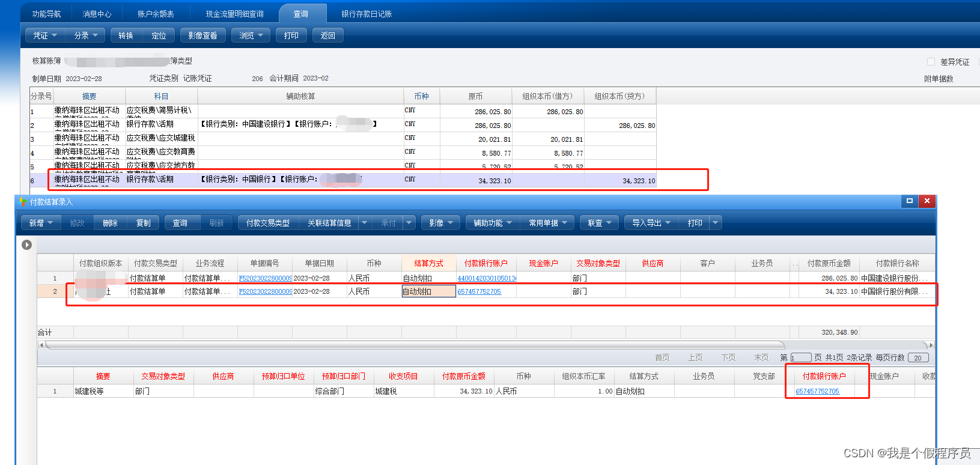This screenshot has height=465, width=980.
Task: Open the 新增 dropdown in payment window
Action: click(x=41, y=223)
